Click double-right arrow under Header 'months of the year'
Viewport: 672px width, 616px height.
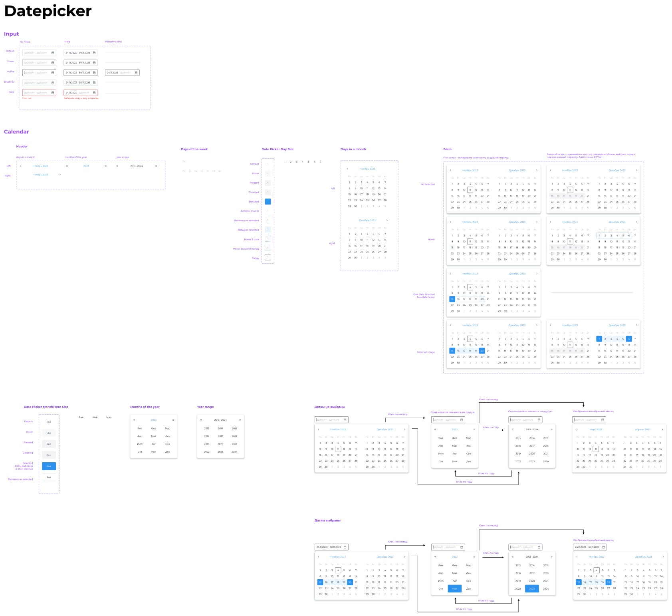(x=106, y=166)
